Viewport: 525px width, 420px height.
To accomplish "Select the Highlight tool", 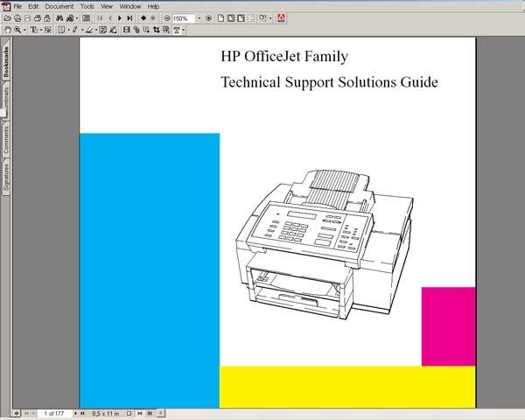I will [88, 30].
